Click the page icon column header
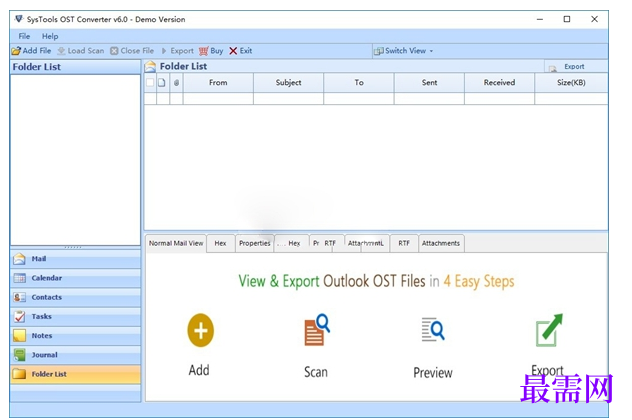Viewport: 632px width, 420px height. point(162,83)
